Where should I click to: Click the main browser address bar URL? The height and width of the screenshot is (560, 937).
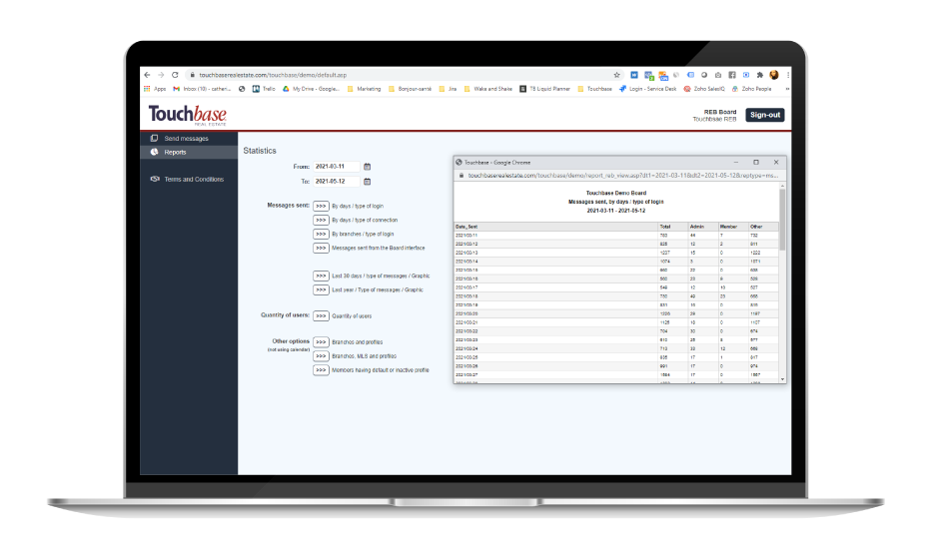pyautogui.click(x=273, y=75)
